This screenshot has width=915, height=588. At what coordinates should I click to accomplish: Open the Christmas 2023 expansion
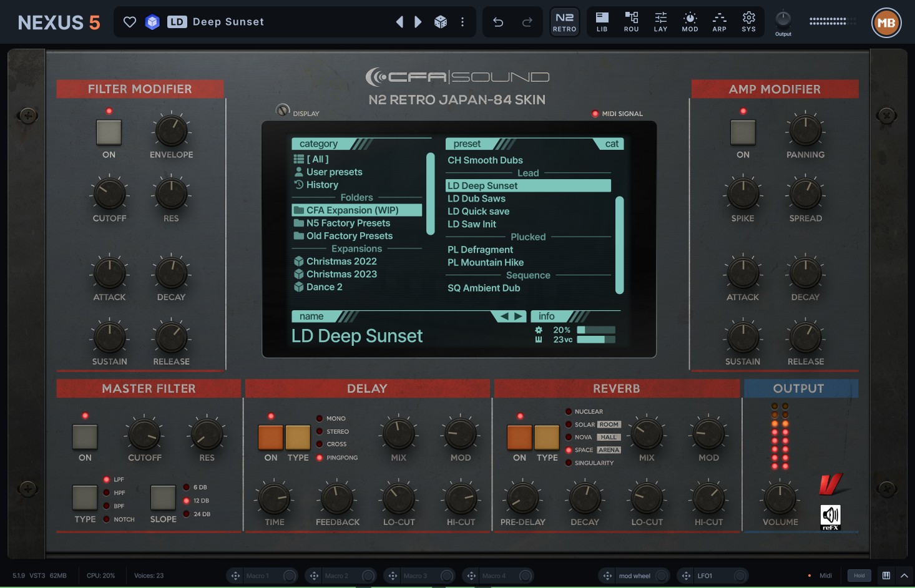[357, 274]
